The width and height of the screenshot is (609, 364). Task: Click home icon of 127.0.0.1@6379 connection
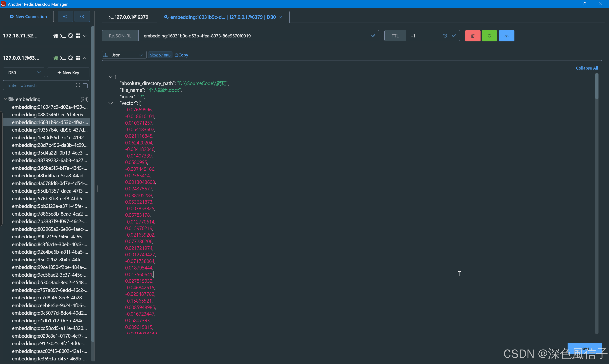(56, 58)
